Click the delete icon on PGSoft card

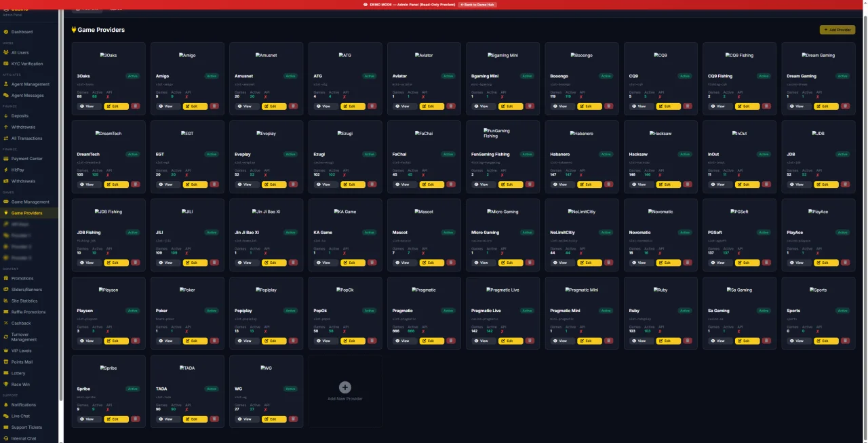[x=767, y=263]
